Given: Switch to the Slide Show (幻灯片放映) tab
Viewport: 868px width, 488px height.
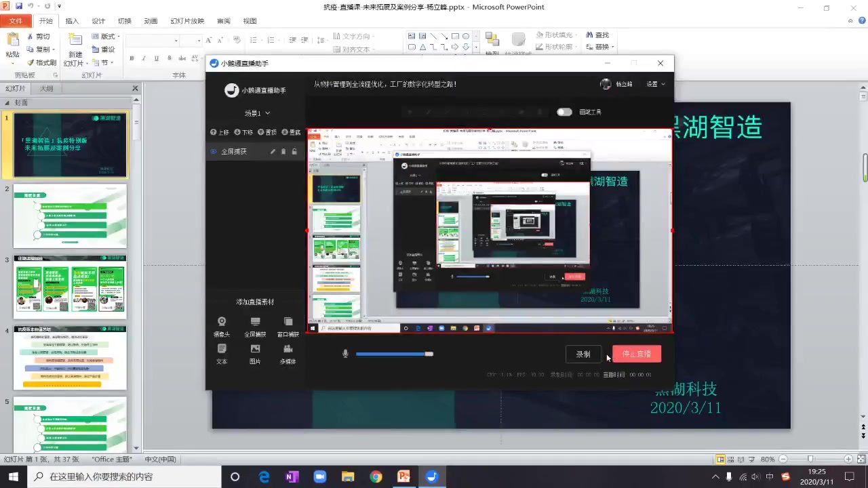Looking at the screenshot, I should (x=187, y=21).
